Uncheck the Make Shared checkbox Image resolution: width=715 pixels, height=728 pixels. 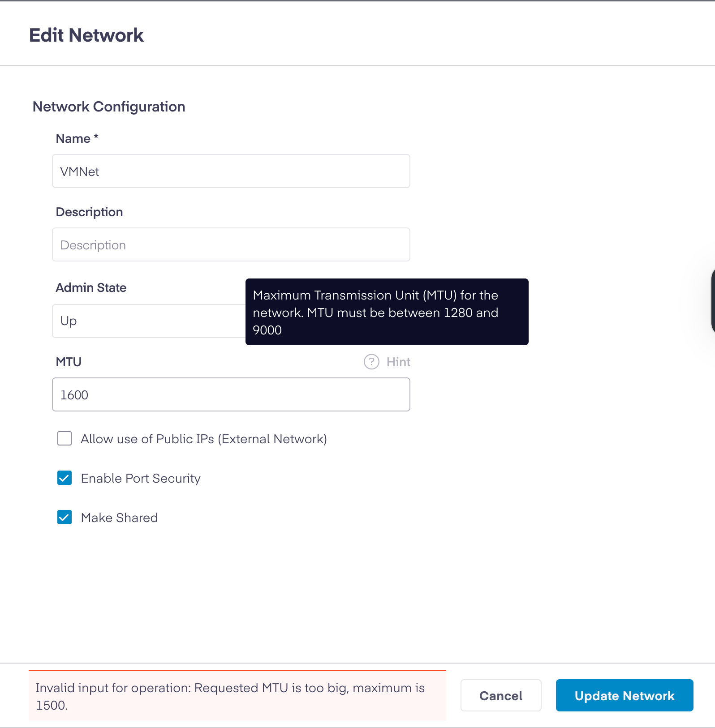[65, 518]
